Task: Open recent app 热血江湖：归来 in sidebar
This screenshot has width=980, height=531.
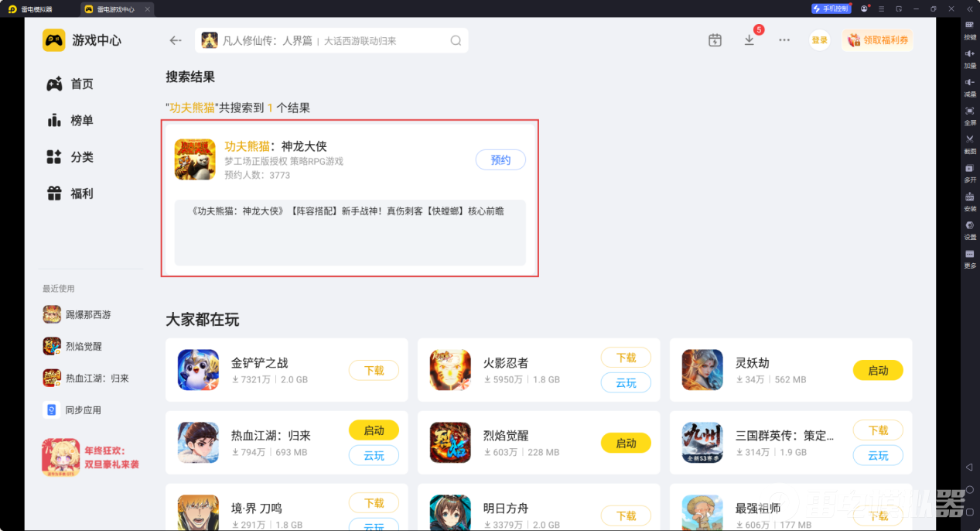Action: point(86,378)
